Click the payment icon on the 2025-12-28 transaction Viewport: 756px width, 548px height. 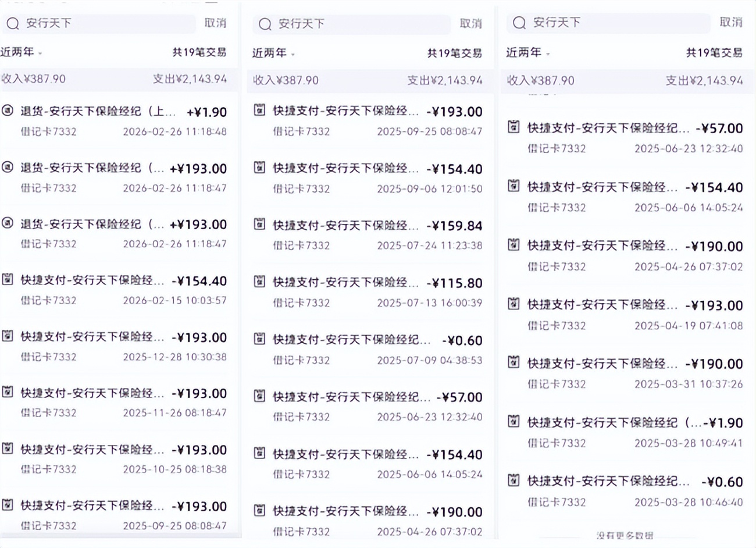pos(8,336)
